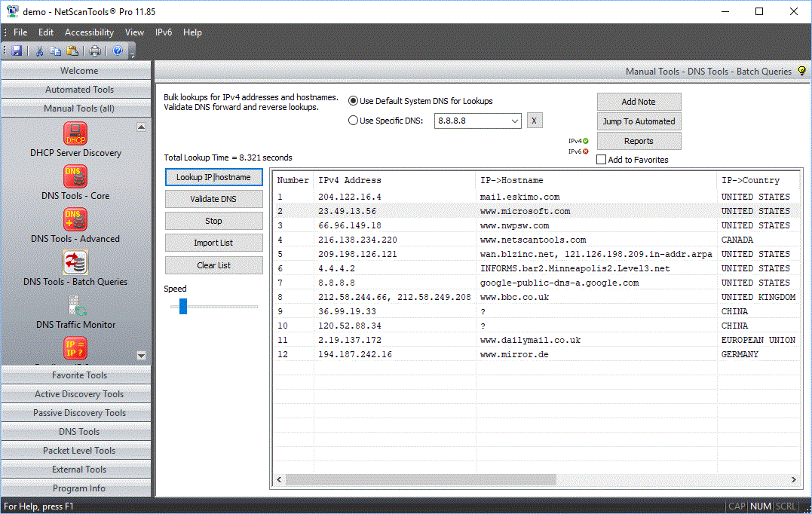Click the Paste clipboard toolbar icon
Image resolution: width=812 pixels, height=514 pixels.
tap(72, 50)
